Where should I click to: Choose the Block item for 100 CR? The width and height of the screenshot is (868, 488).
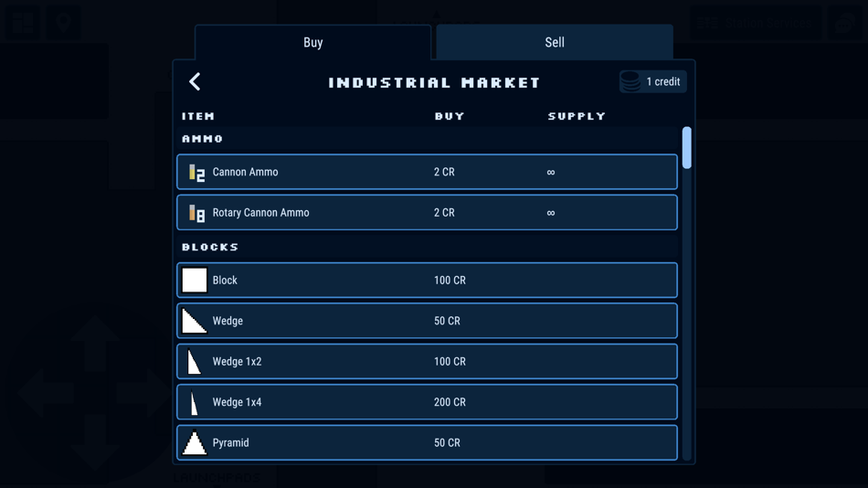(x=427, y=281)
